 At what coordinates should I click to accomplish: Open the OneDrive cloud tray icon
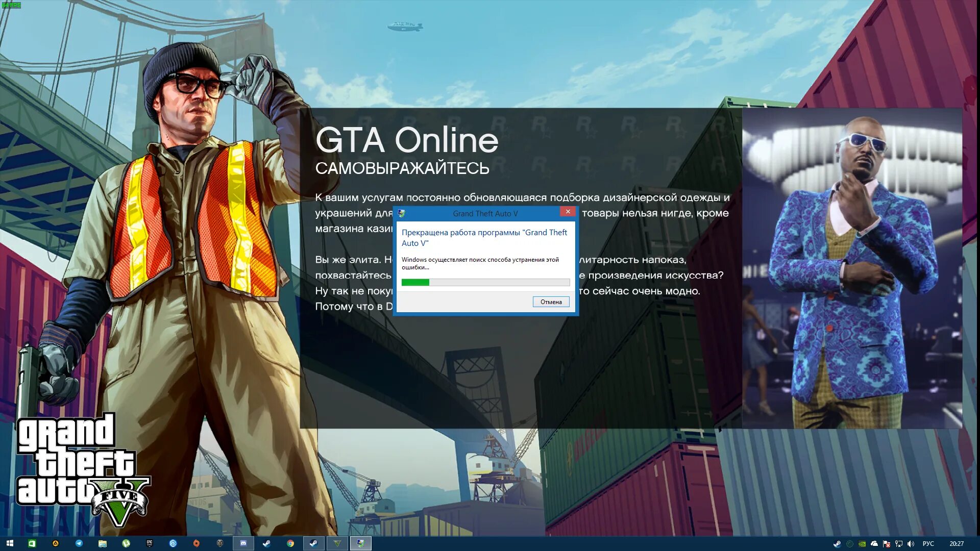click(874, 544)
